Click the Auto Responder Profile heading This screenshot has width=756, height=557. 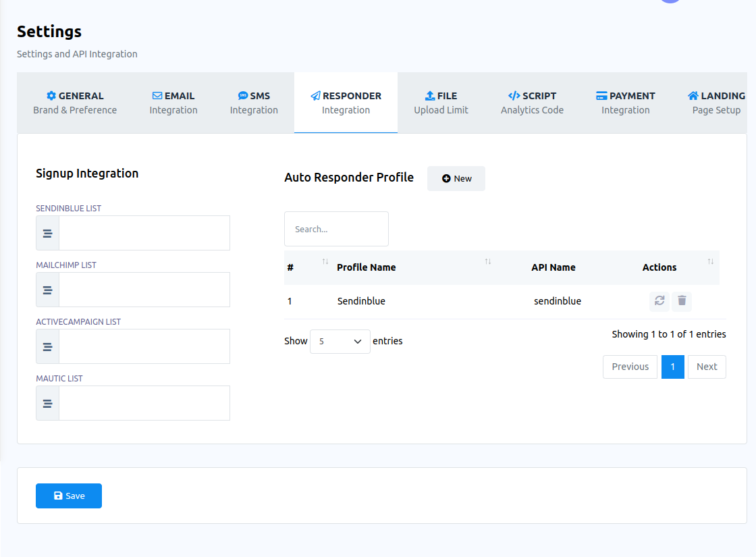349,178
